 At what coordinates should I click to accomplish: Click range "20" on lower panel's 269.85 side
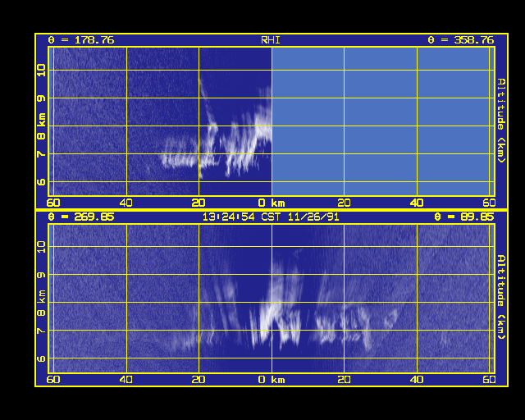coord(199,380)
